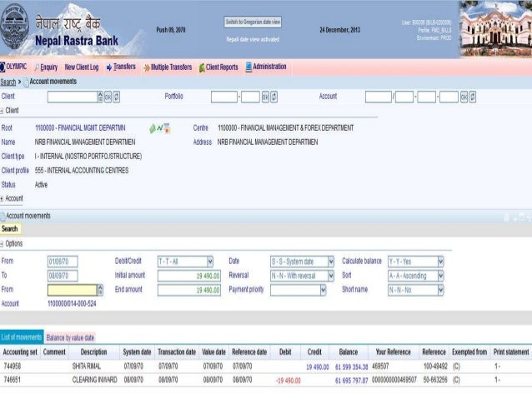This screenshot has width=532, height=399.
Task: Click the Administration computer icon
Action: point(248,67)
